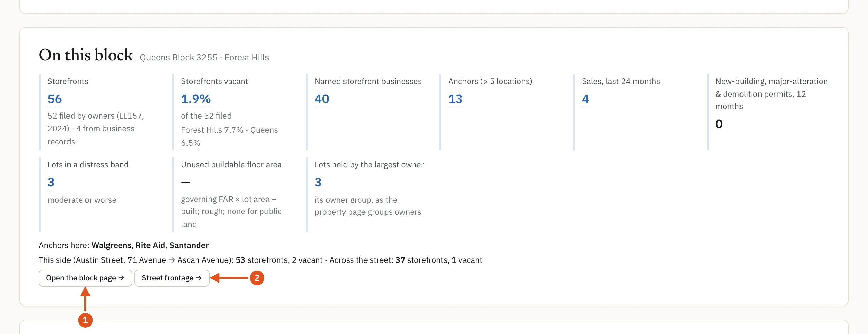Image resolution: width=868 pixels, height=334 pixels.
Task: Click the 1.9% storefronts vacant value
Action: click(196, 99)
